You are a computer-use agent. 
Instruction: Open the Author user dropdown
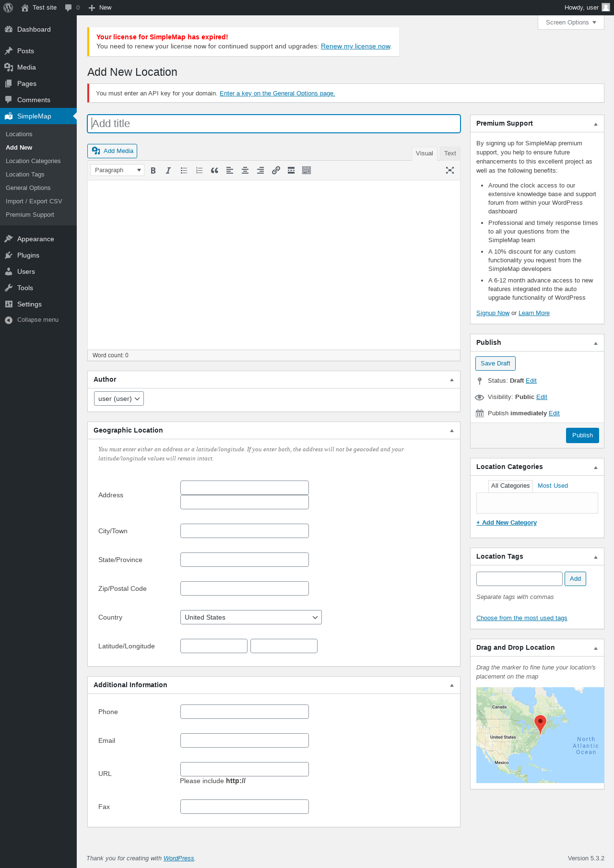(119, 399)
